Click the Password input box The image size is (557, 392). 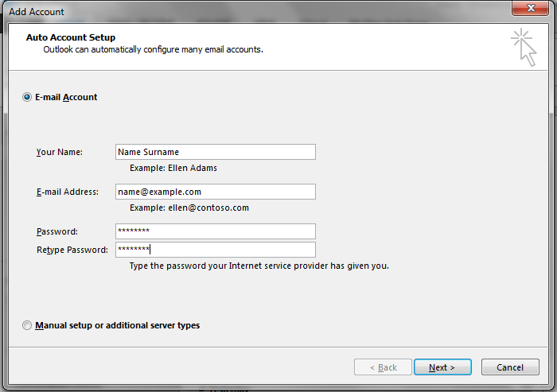click(x=215, y=231)
